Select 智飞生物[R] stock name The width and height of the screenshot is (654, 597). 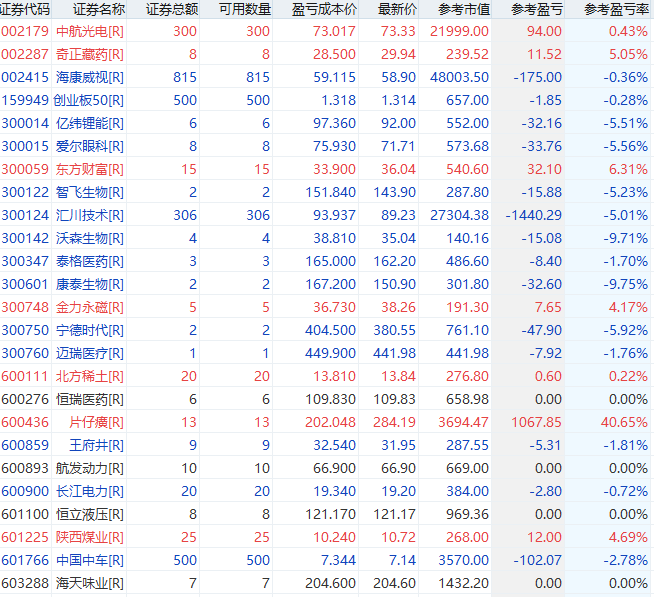(90, 192)
